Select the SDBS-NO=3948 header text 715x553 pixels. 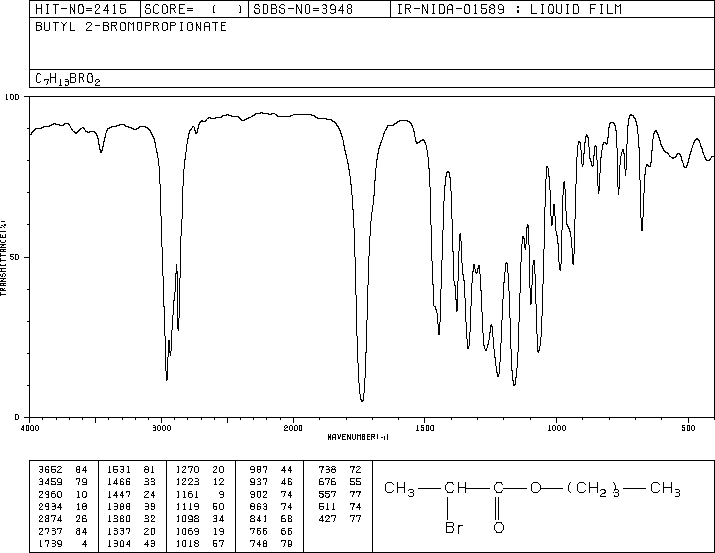tap(303, 10)
